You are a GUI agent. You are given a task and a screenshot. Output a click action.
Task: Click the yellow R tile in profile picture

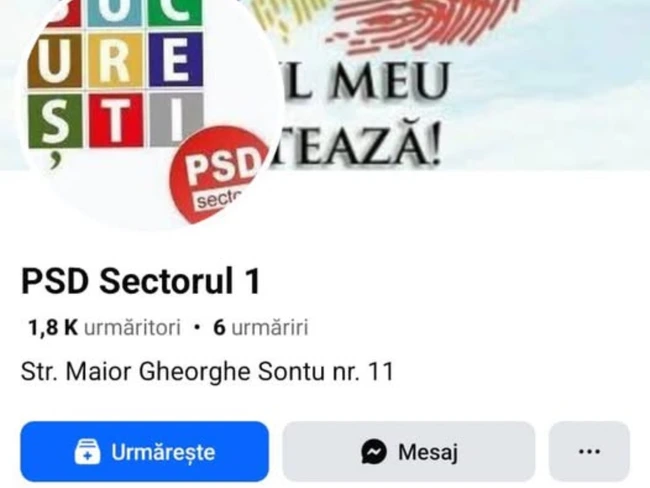[x=115, y=60]
